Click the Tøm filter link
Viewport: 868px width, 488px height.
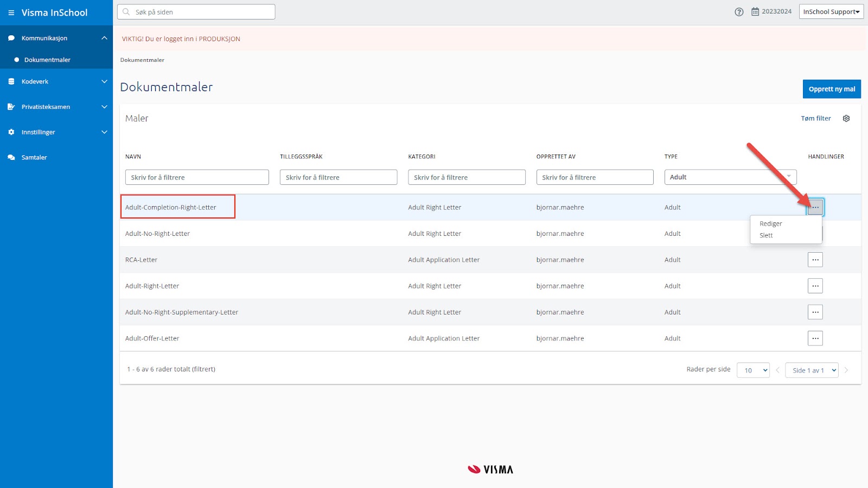click(x=816, y=118)
